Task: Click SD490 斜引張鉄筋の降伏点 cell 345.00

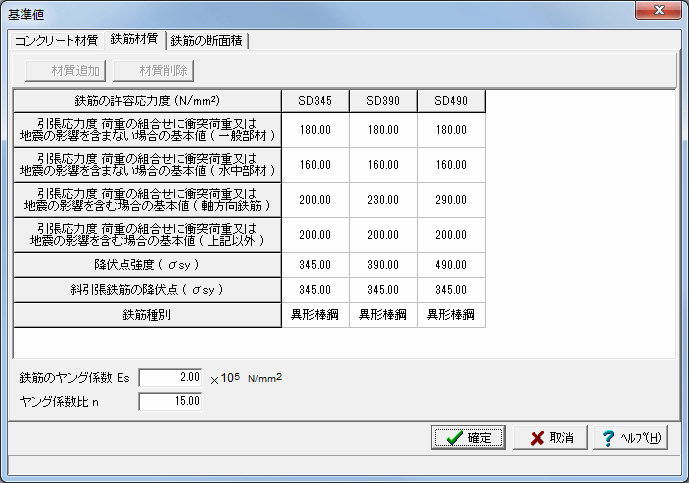Action: (x=451, y=290)
